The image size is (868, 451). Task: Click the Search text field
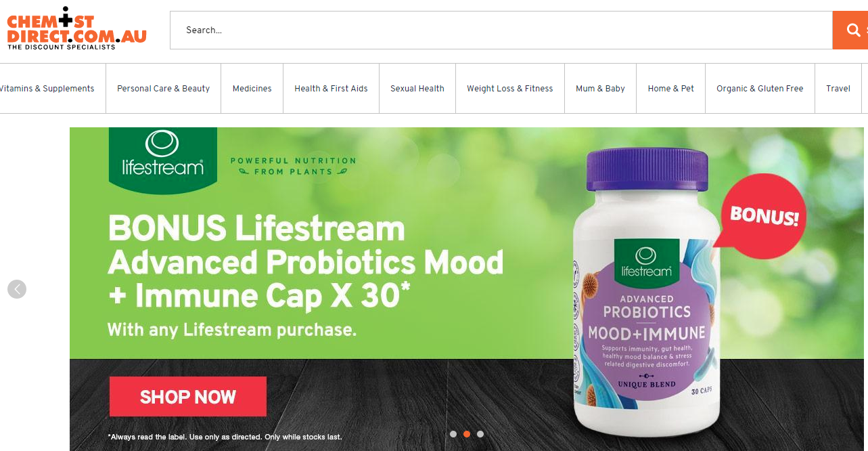[501, 30]
